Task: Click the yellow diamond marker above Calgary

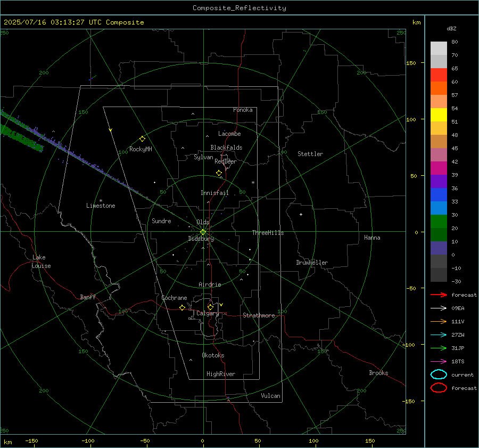Action: tap(210, 307)
